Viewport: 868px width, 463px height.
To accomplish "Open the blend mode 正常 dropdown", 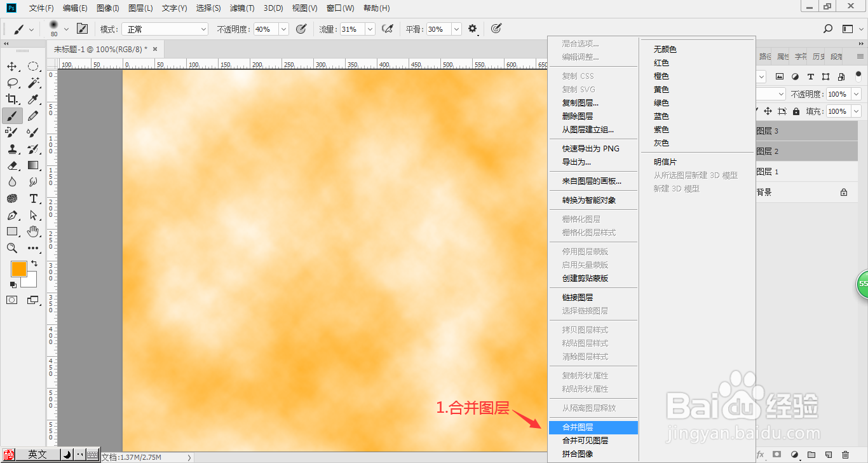I will (x=164, y=29).
